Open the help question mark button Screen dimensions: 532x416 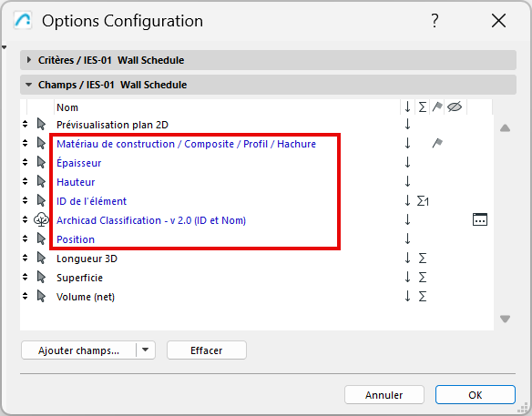tap(435, 21)
